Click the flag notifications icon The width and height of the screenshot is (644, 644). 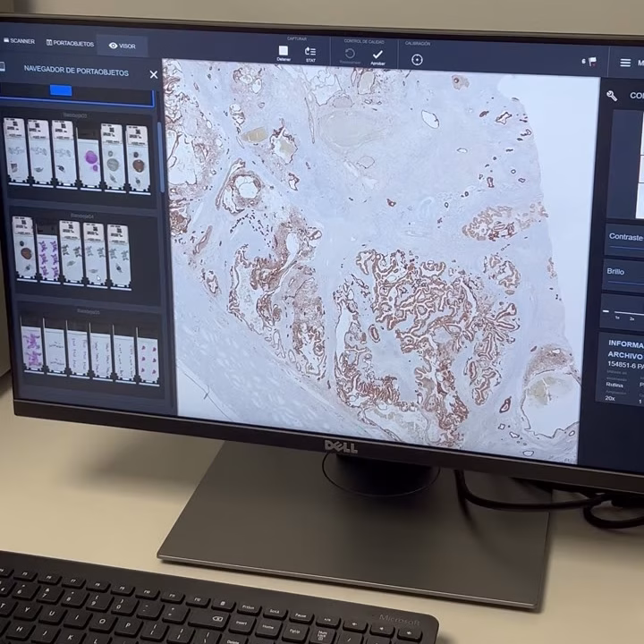[x=592, y=62]
